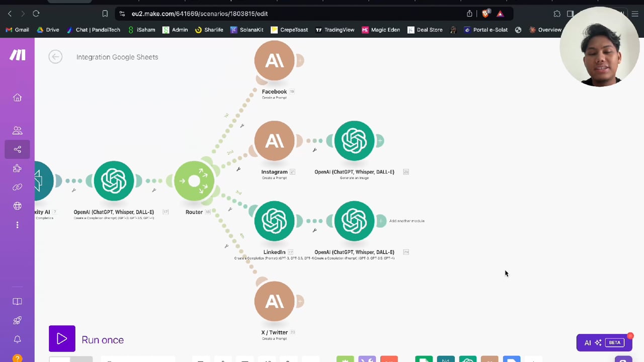Bookmark this page in address bar

[x=105, y=14]
